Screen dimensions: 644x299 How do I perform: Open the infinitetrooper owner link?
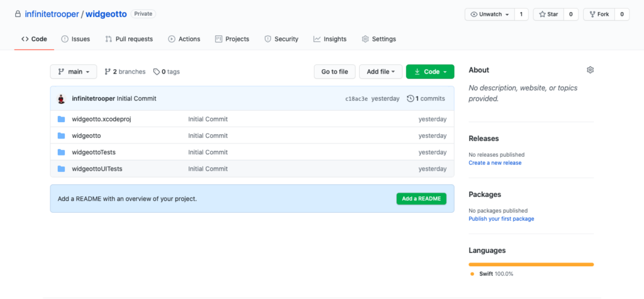52,14
